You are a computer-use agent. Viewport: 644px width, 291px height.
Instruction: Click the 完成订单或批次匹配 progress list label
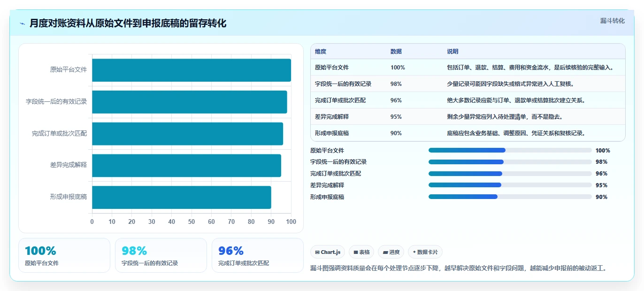click(336, 174)
